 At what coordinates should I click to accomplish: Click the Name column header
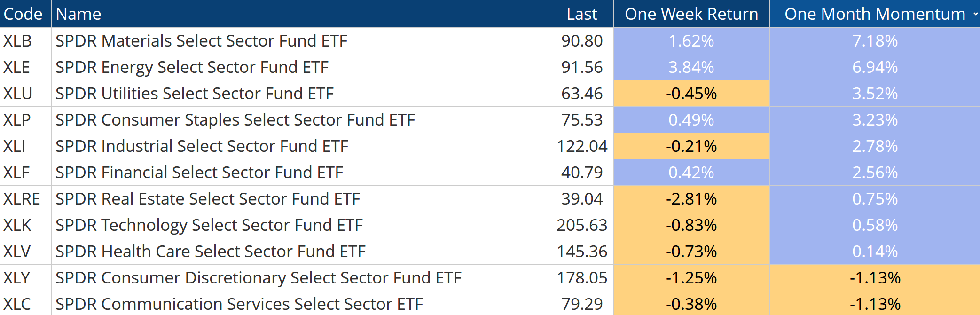pyautogui.click(x=78, y=14)
